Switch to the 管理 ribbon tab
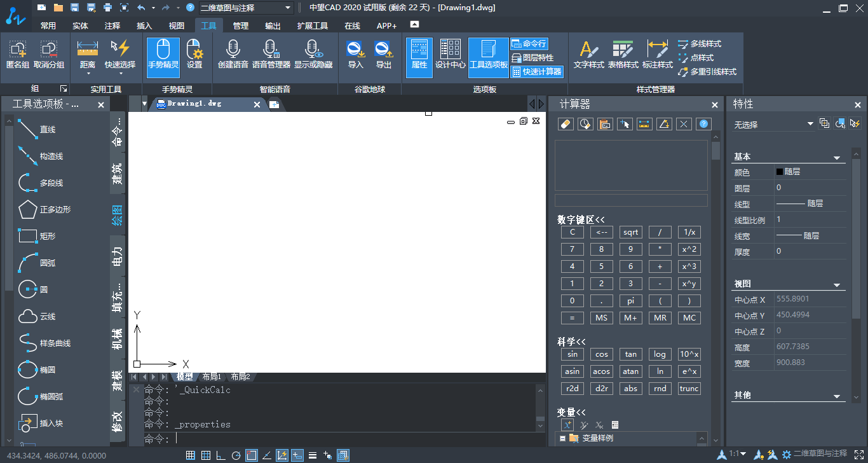868x463 pixels. pos(241,26)
